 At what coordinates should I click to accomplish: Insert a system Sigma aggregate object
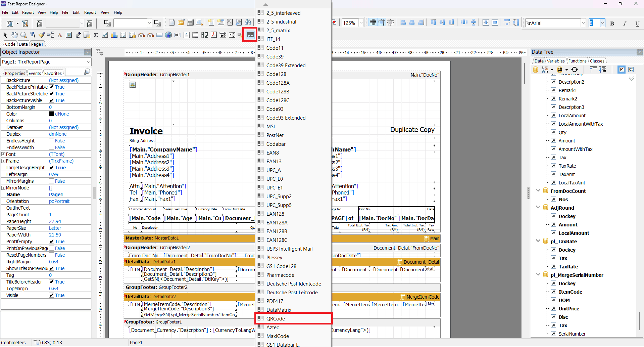(96, 35)
